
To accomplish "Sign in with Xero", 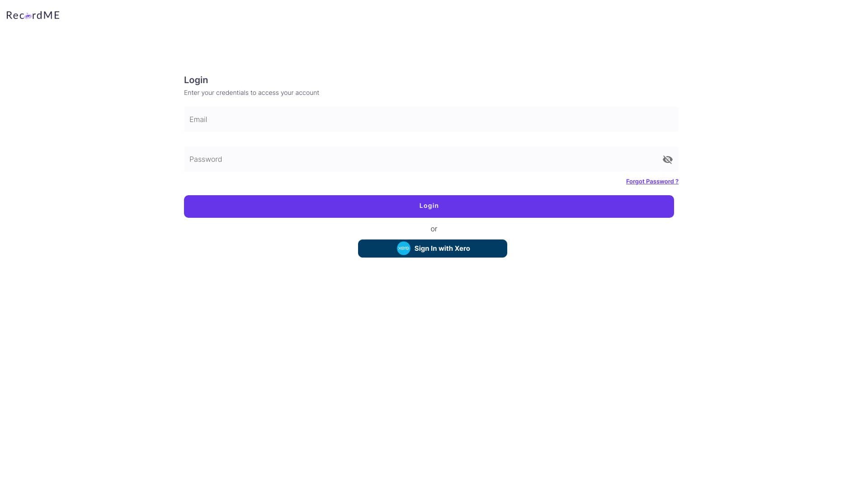I will coord(432,249).
